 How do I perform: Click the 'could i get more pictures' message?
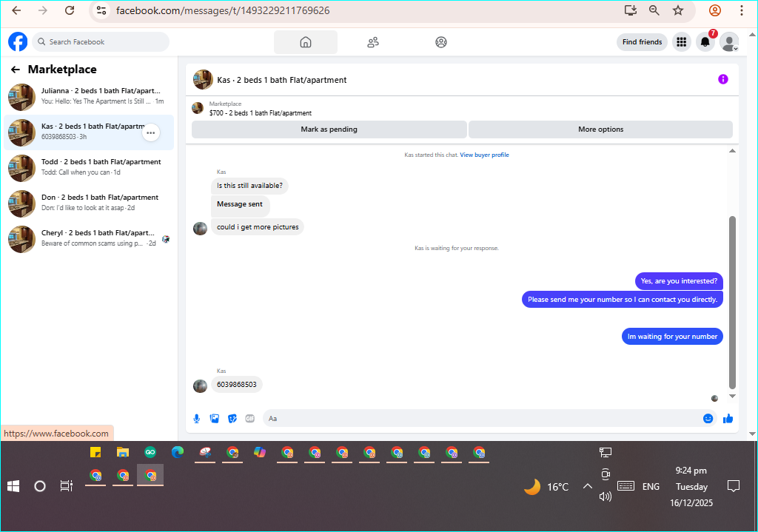258,227
